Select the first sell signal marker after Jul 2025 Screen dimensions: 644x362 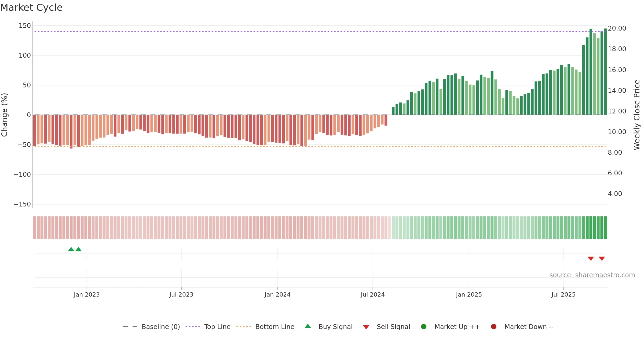[591, 258]
